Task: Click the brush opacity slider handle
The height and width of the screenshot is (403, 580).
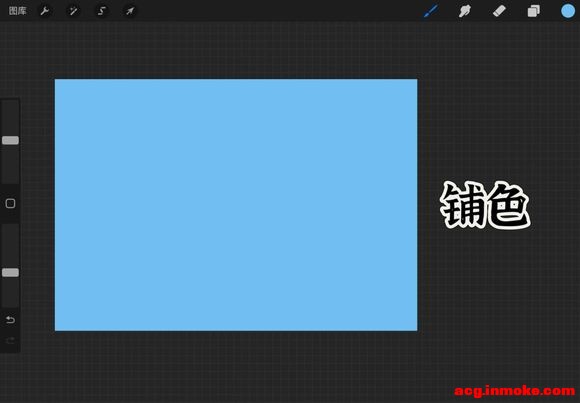Action: coord(10,272)
